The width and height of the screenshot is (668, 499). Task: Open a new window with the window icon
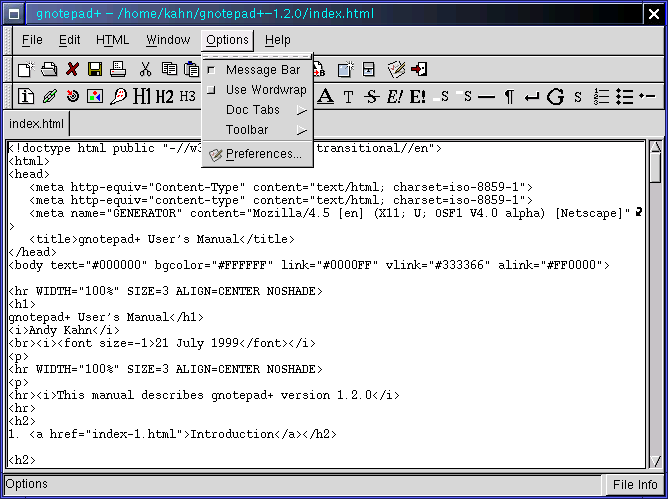(346, 69)
